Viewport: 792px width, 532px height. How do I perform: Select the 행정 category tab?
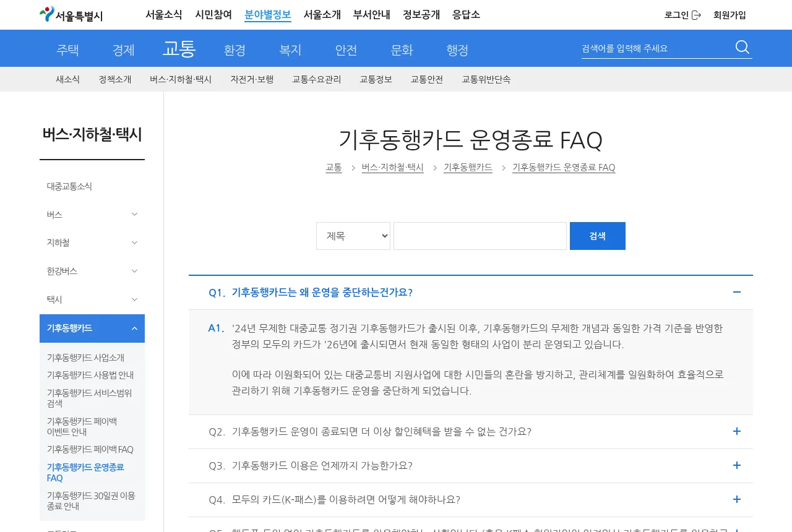tap(457, 50)
